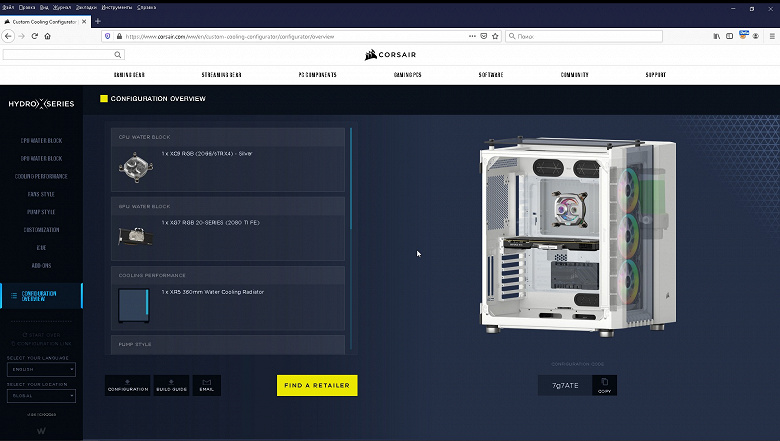Save page to Pocket icon
Screen dimensions: 780x441
484,36
